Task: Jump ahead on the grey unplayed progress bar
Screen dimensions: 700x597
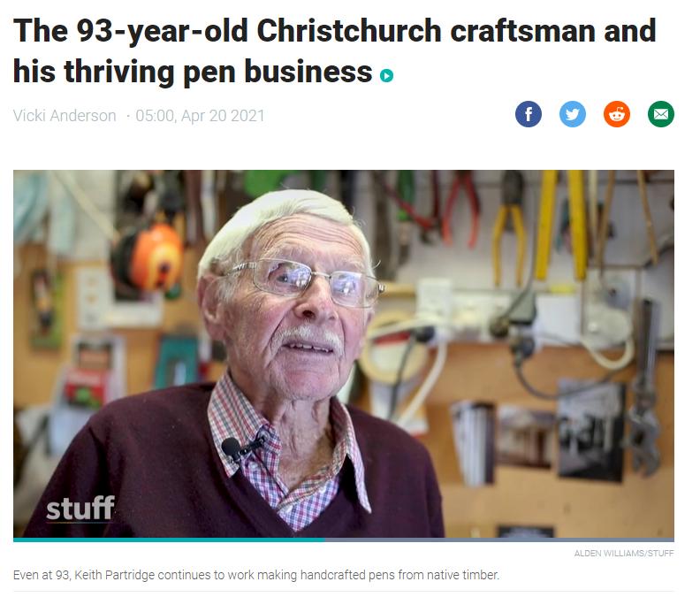Action: click(499, 540)
